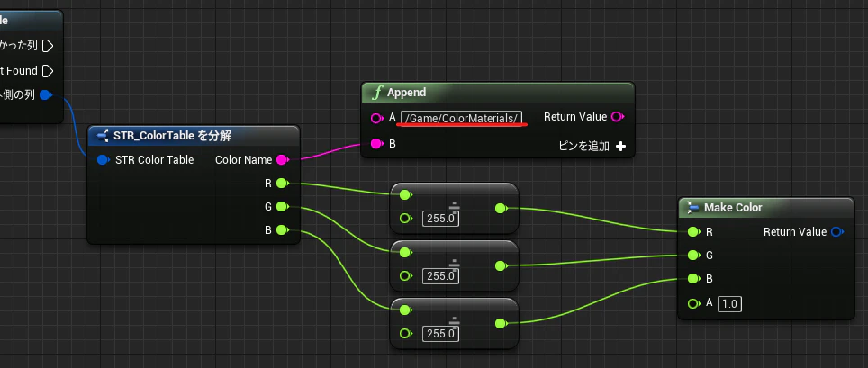
Task: Click the G output pin on STR_ColorTable
Action: tap(283, 206)
